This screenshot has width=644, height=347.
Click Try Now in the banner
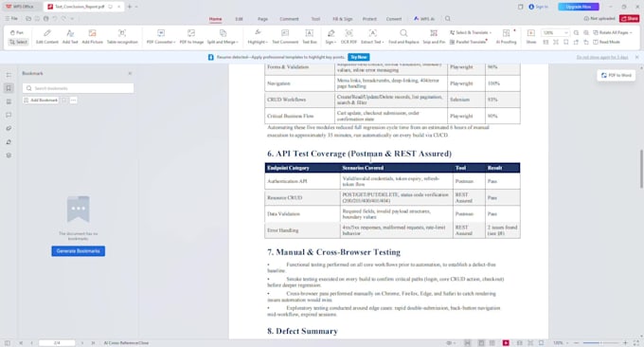click(359, 57)
